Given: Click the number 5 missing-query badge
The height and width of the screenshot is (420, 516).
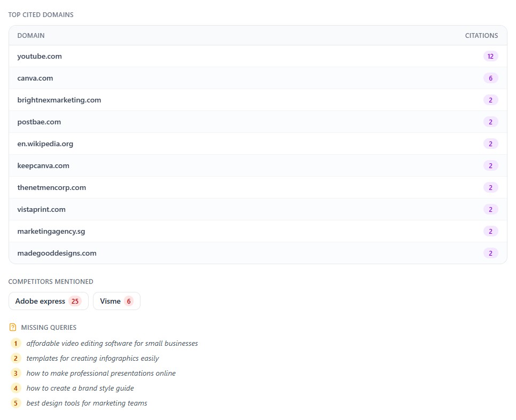Looking at the screenshot, I should click(x=15, y=403).
